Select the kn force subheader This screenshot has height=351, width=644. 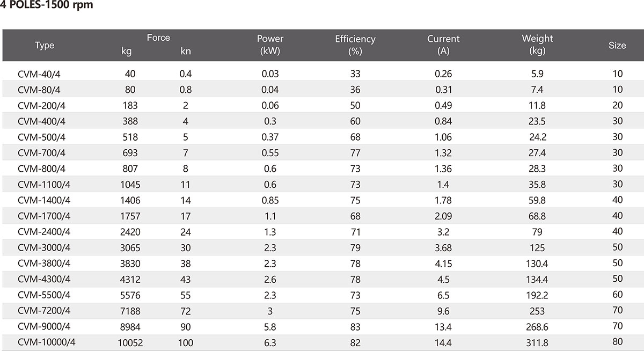186,52
